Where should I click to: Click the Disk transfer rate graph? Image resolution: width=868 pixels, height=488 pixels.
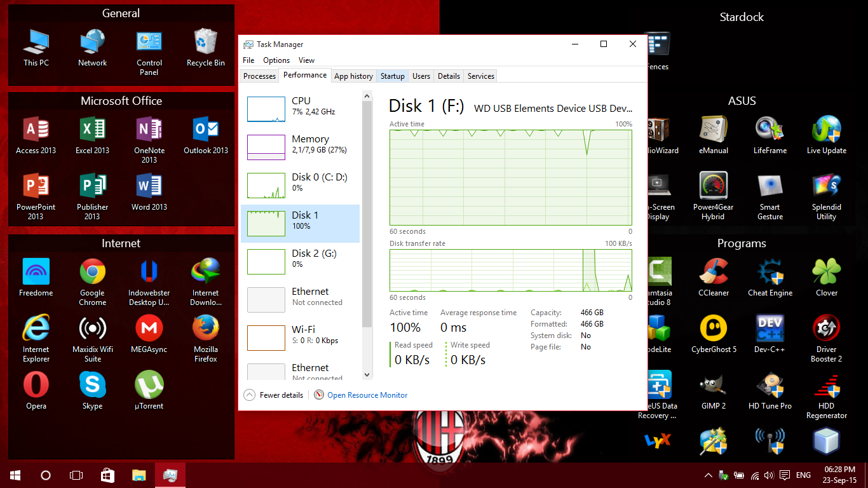coord(511,271)
